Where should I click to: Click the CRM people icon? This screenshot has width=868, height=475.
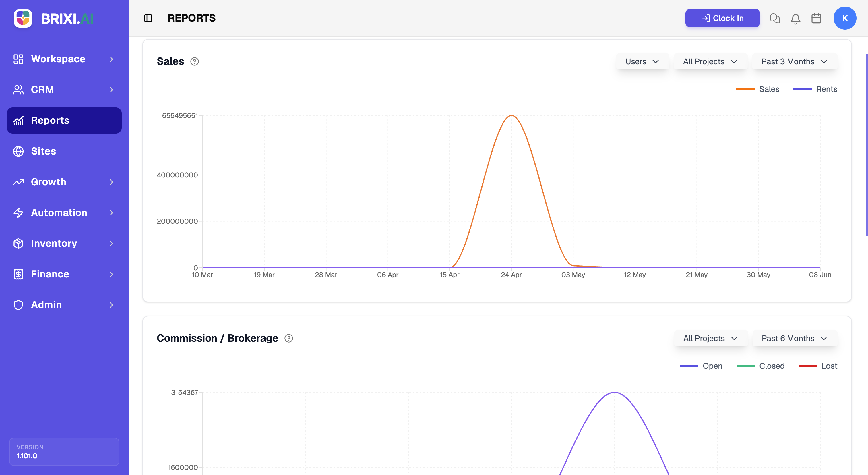(18, 90)
